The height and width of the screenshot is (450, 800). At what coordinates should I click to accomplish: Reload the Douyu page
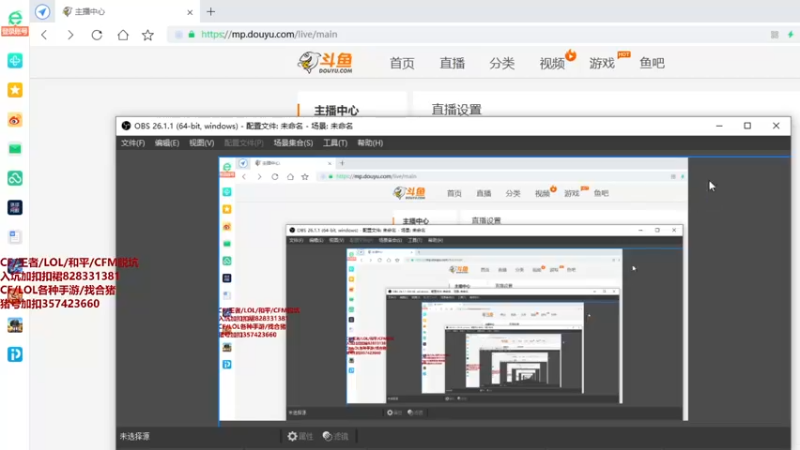(x=96, y=35)
